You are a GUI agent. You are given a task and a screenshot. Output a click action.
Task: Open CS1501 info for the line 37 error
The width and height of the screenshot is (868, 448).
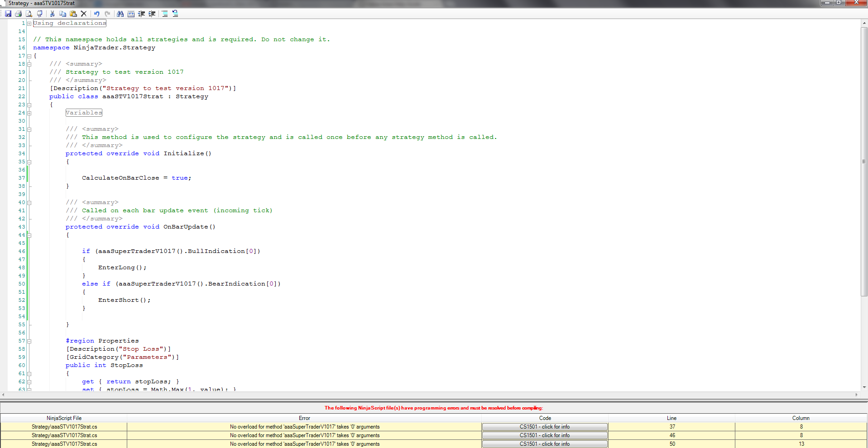545,427
